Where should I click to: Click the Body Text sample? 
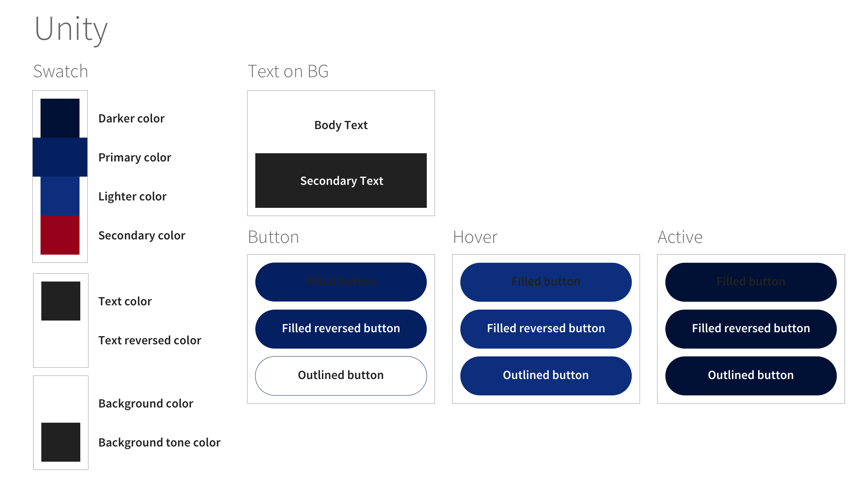(x=341, y=125)
